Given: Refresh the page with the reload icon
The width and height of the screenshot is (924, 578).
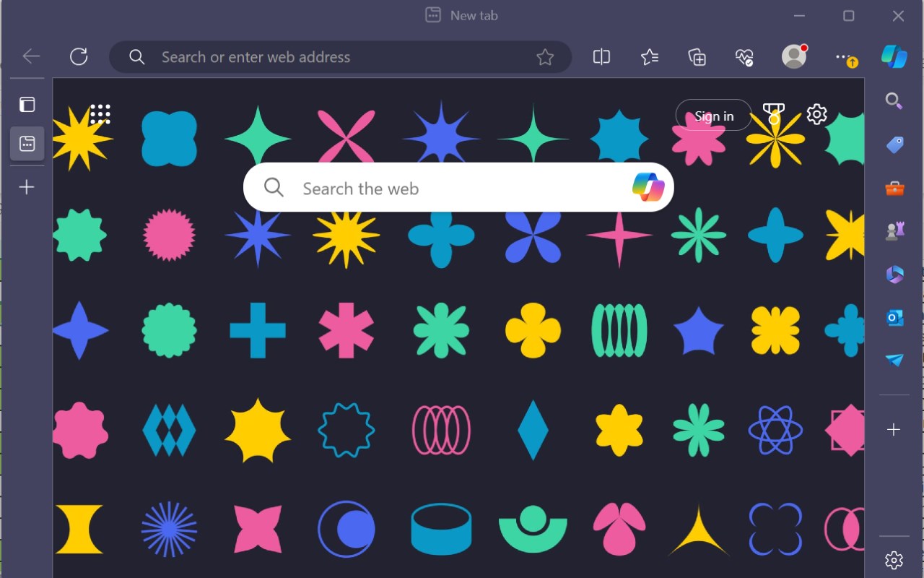Looking at the screenshot, I should [x=79, y=56].
